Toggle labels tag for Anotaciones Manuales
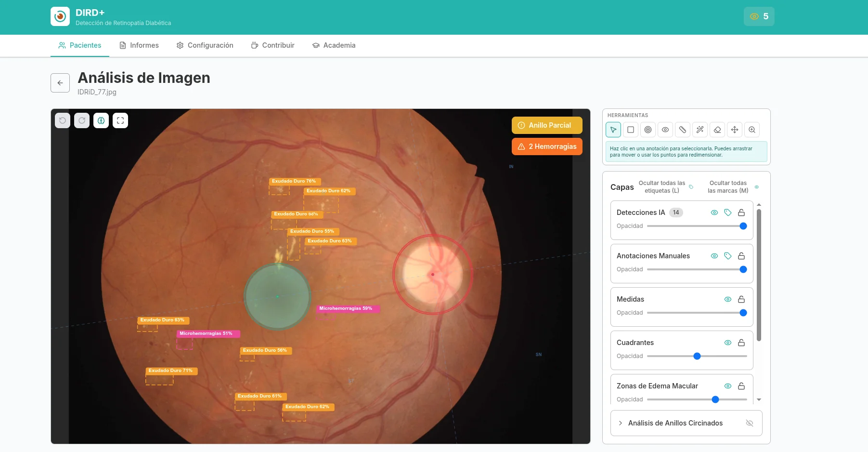 [x=728, y=256]
